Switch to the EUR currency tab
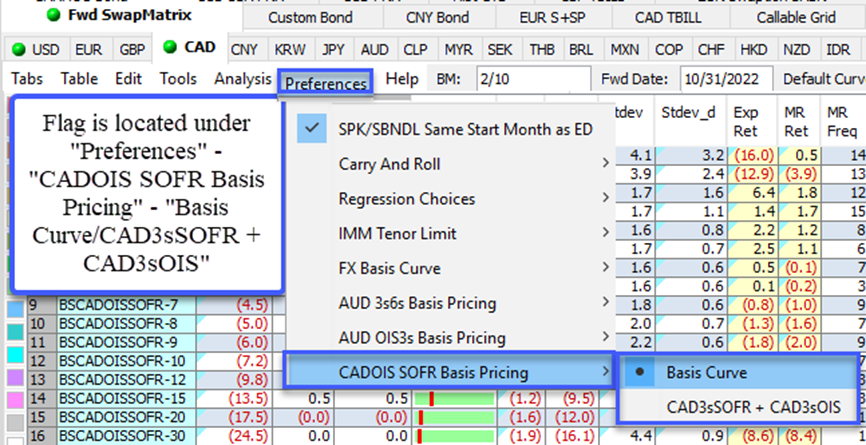866x445 pixels. point(88,50)
